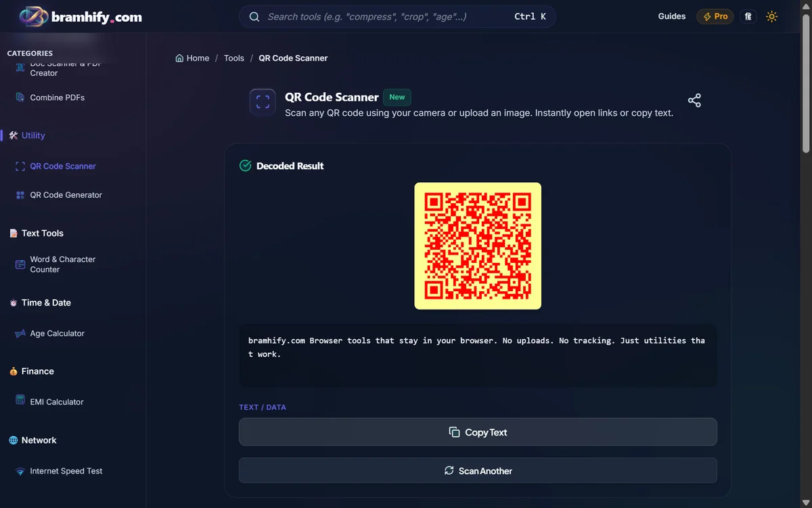Open Internet Speed Test in the sidebar

[x=66, y=471]
